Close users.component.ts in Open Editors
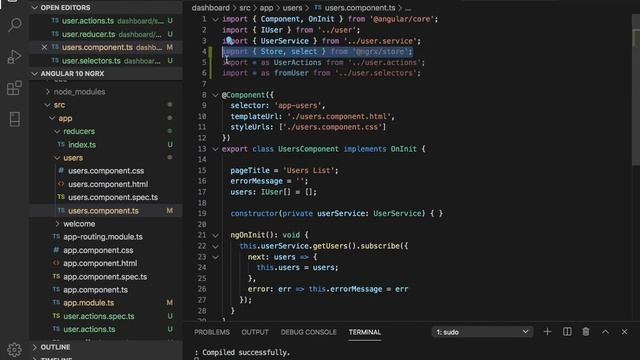 point(44,47)
